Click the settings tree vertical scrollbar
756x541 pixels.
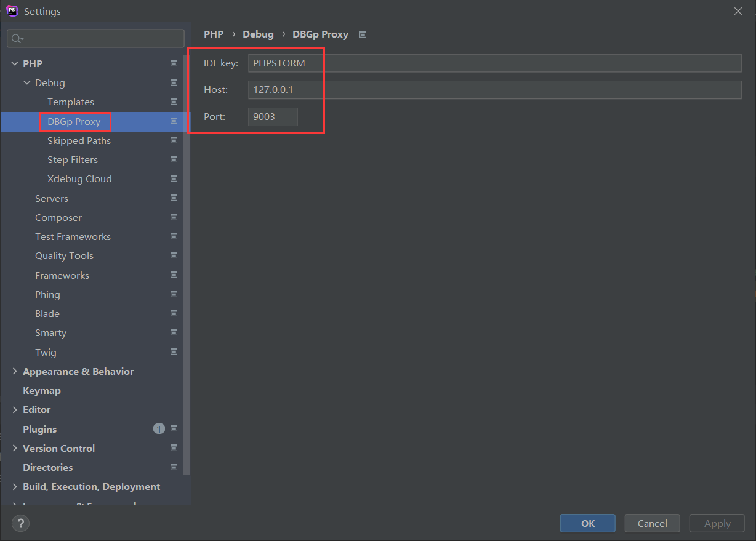tap(187, 265)
